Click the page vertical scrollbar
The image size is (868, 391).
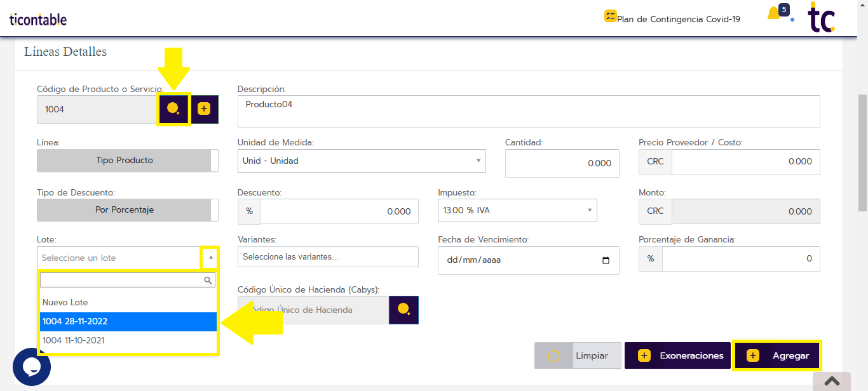point(862,152)
